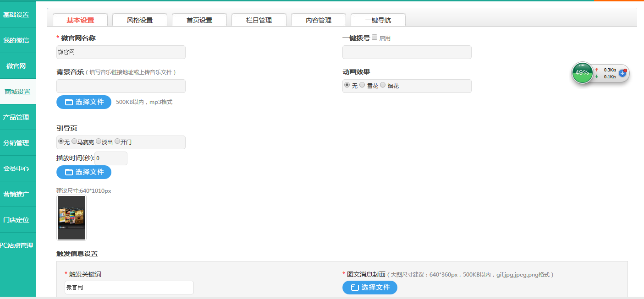Click the blue plus icon on speed widget
The height and width of the screenshot is (299, 644).
point(622,73)
